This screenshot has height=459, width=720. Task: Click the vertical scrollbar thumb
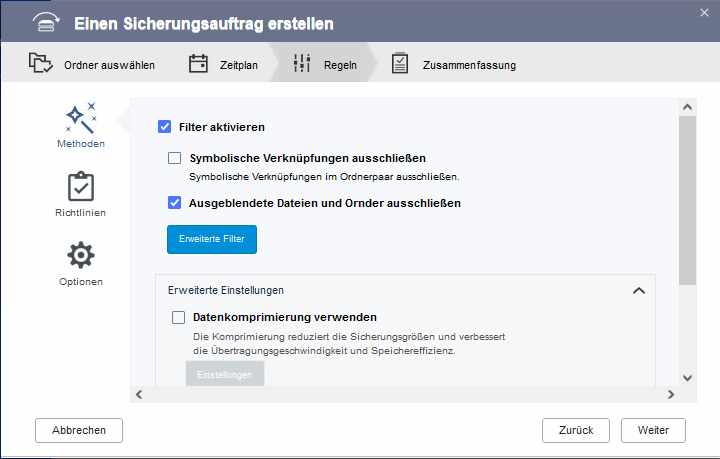coord(687,200)
